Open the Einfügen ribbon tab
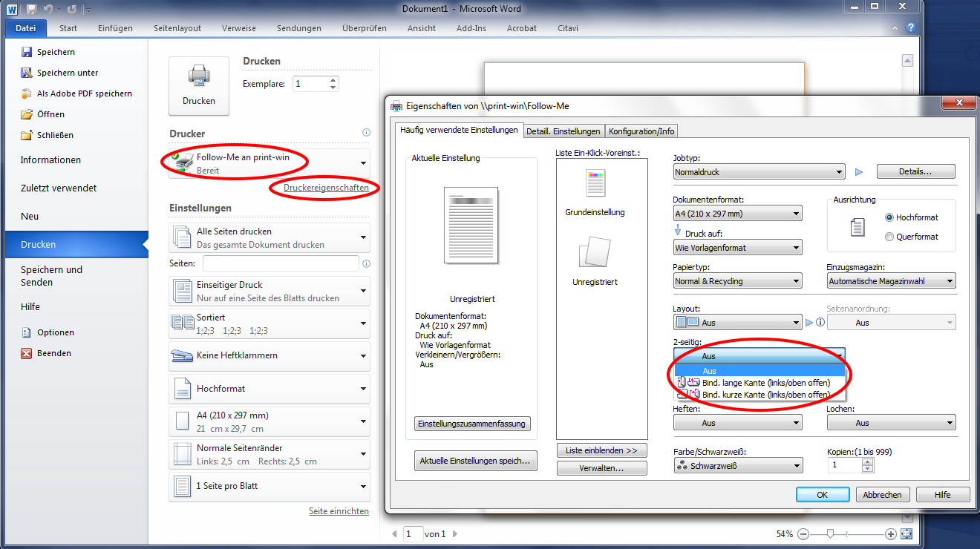The image size is (980, 549). 115,28
